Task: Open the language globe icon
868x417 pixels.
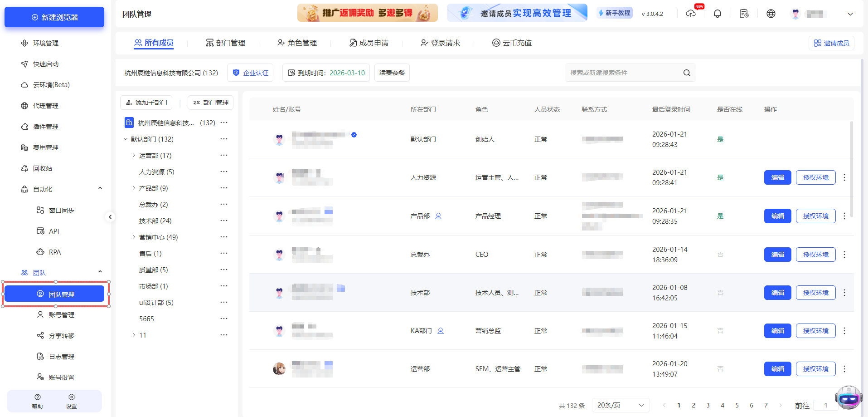Action: coord(771,14)
